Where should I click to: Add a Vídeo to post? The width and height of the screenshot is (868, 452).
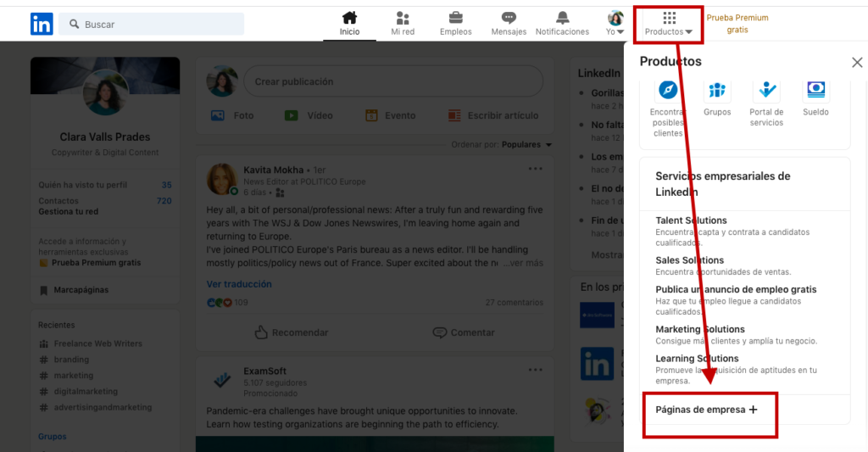309,116
